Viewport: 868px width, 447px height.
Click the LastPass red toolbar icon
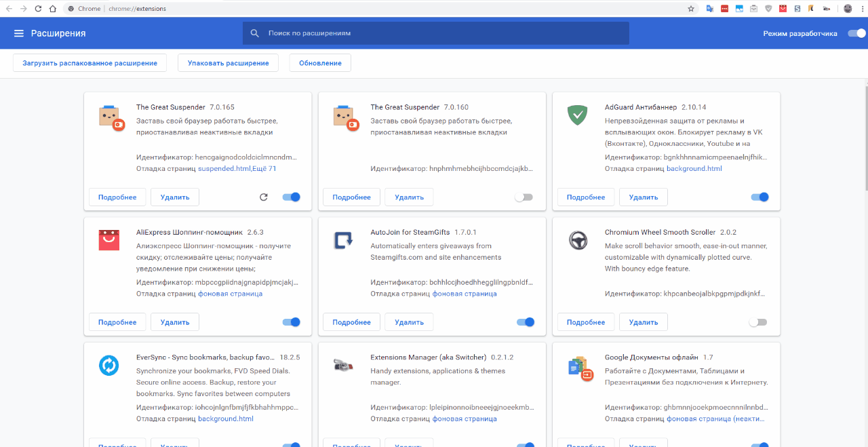point(725,9)
